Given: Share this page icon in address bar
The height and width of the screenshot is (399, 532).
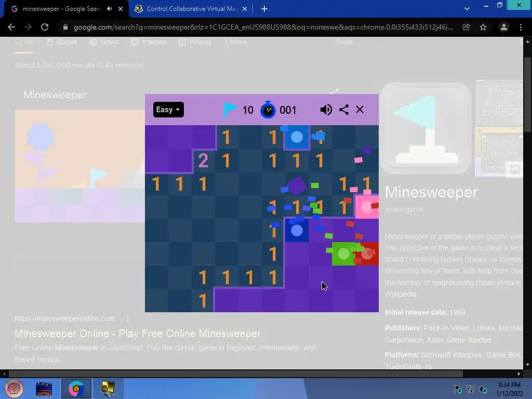Looking at the screenshot, I should click(x=466, y=27).
